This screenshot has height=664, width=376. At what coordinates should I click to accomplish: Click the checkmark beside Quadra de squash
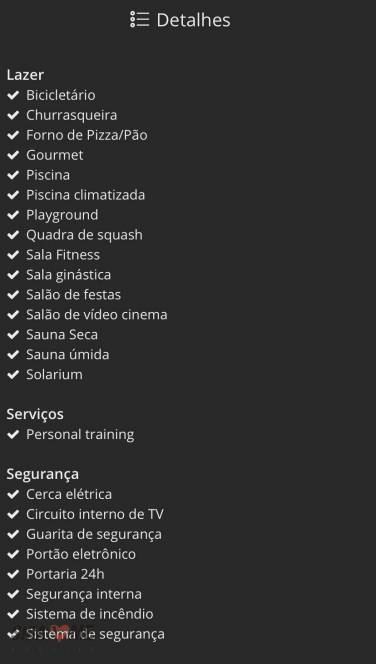13,235
